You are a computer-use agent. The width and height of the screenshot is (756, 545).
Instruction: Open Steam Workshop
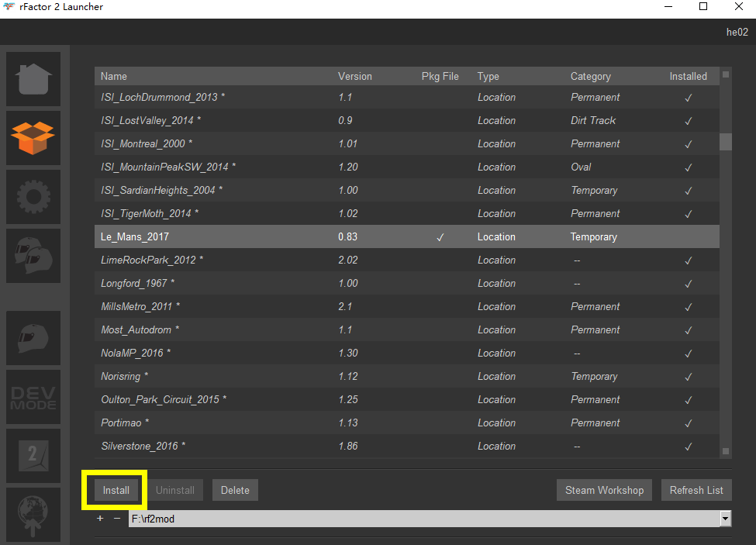tap(604, 490)
